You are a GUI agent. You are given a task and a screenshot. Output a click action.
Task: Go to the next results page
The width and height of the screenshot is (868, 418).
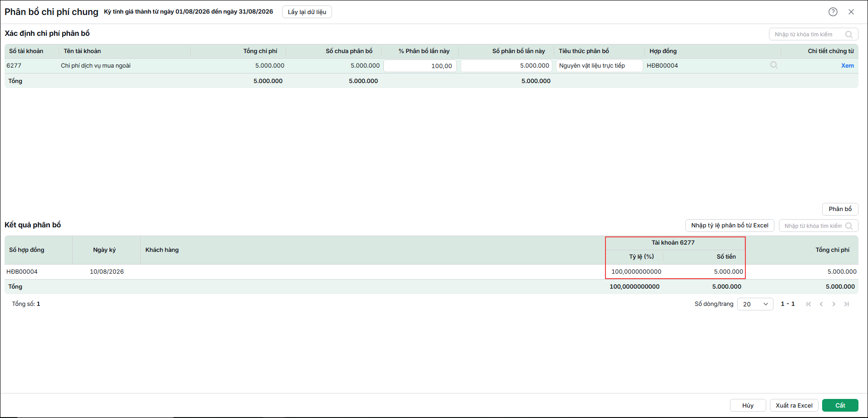pyautogui.click(x=834, y=304)
